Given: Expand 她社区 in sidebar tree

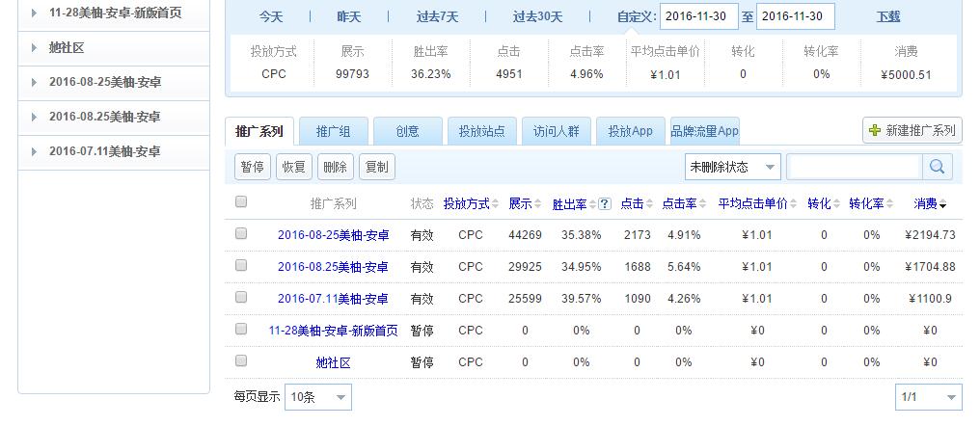Looking at the screenshot, I should pos(35,47).
